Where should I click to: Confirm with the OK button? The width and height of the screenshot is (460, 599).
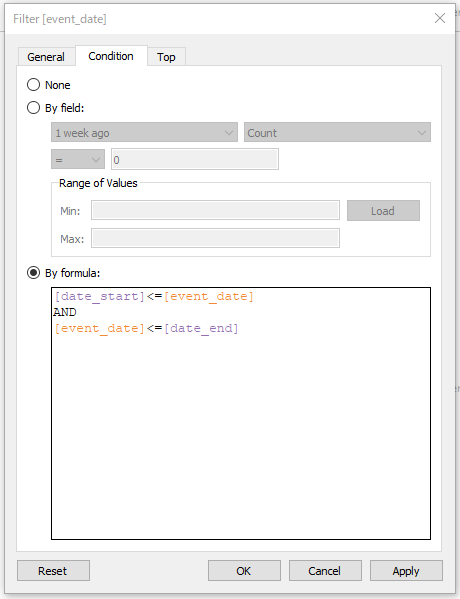click(244, 571)
